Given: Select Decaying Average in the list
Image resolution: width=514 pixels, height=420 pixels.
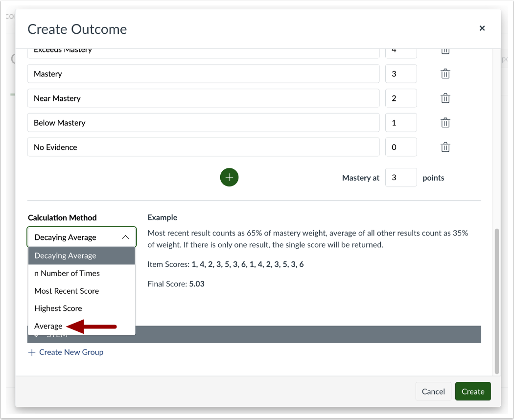Looking at the screenshot, I should point(65,256).
